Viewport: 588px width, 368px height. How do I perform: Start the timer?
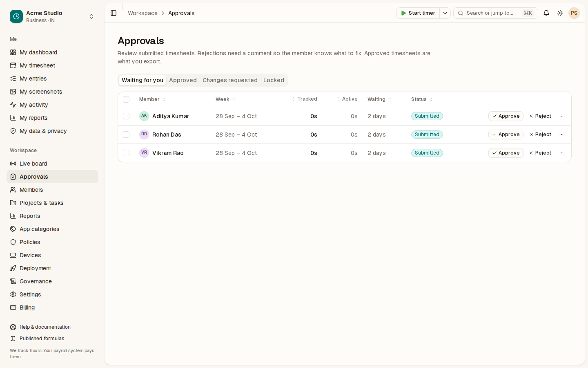[418, 13]
